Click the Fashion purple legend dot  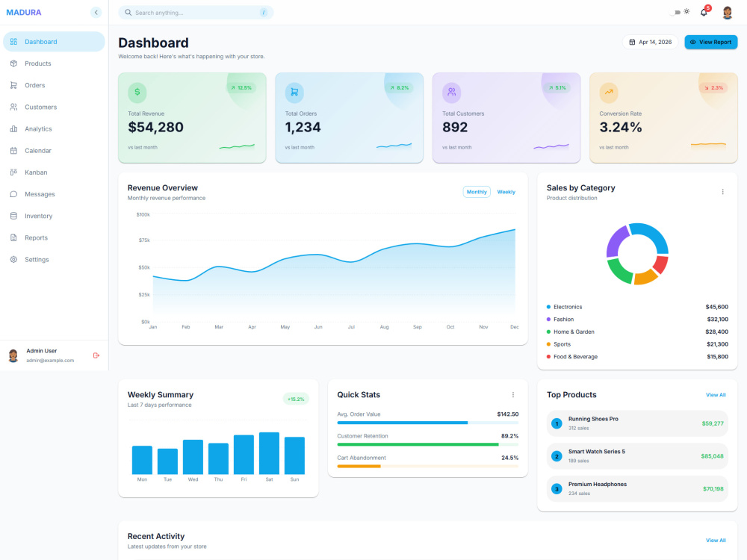tap(548, 320)
